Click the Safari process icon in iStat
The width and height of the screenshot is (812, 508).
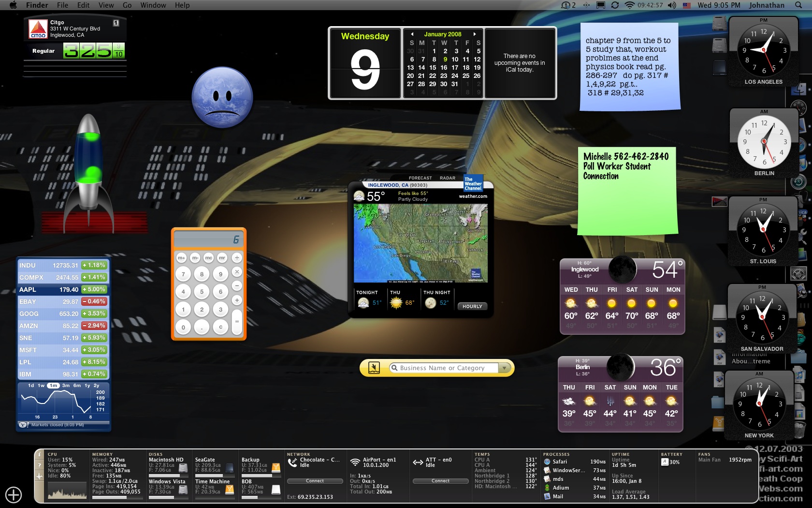coord(547,462)
